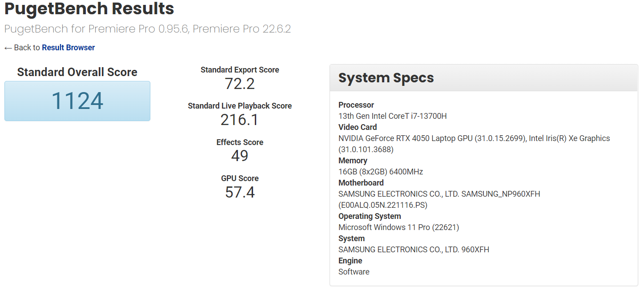
Task: Click the PugetBench for Premiere Pro version subtitle
Action: 147,29
